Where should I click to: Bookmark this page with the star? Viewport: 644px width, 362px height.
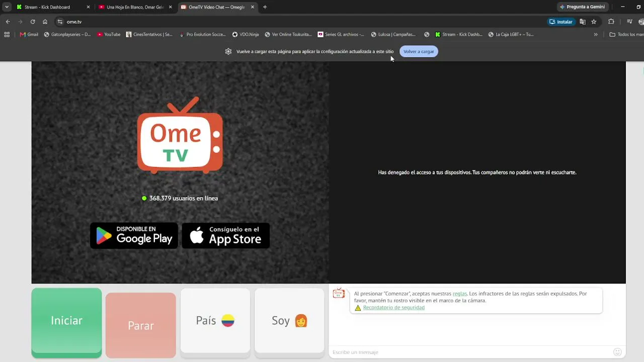pos(594,22)
